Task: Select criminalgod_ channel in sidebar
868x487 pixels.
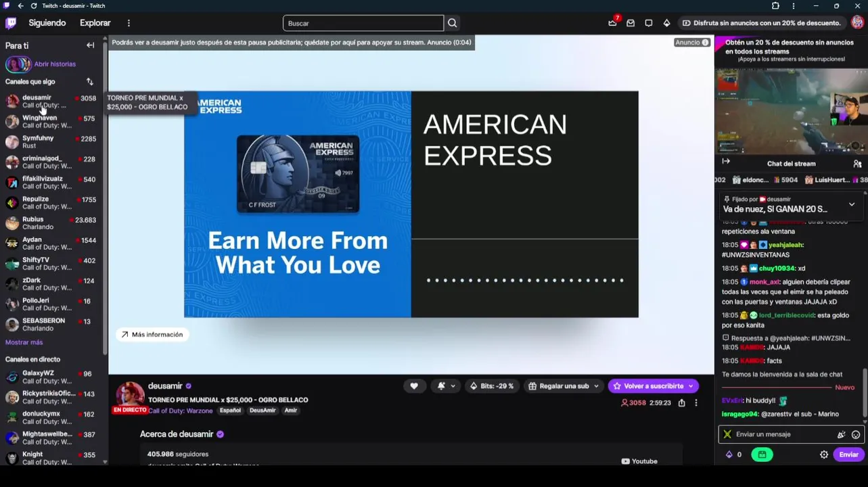Action: (52, 162)
